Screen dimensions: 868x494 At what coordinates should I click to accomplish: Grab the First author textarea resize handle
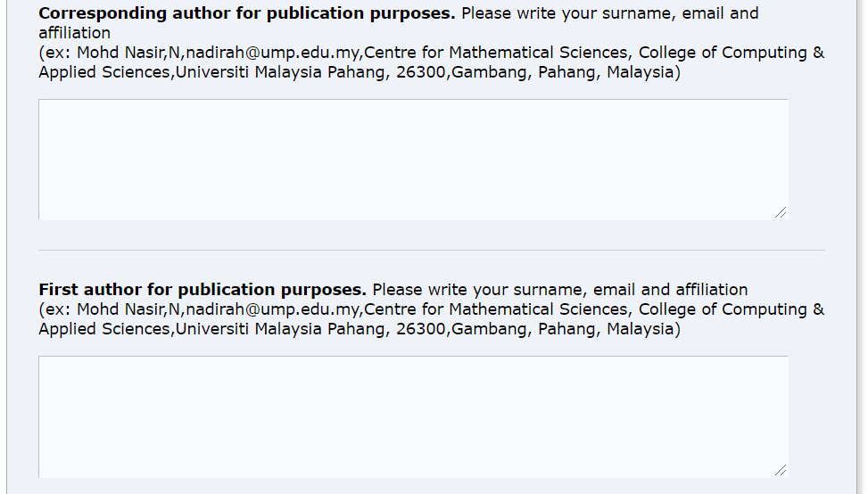[781, 470]
